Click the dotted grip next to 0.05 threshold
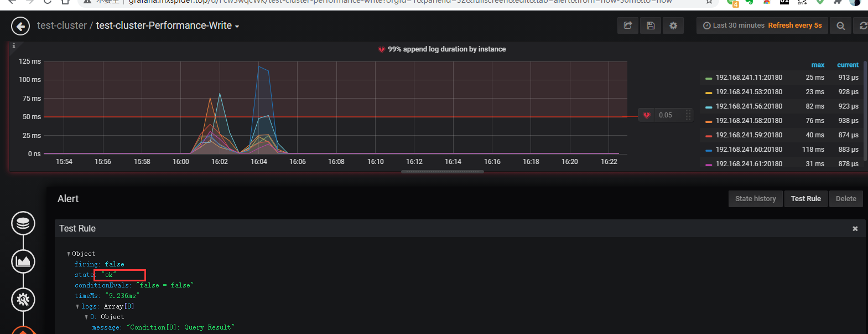 point(688,115)
